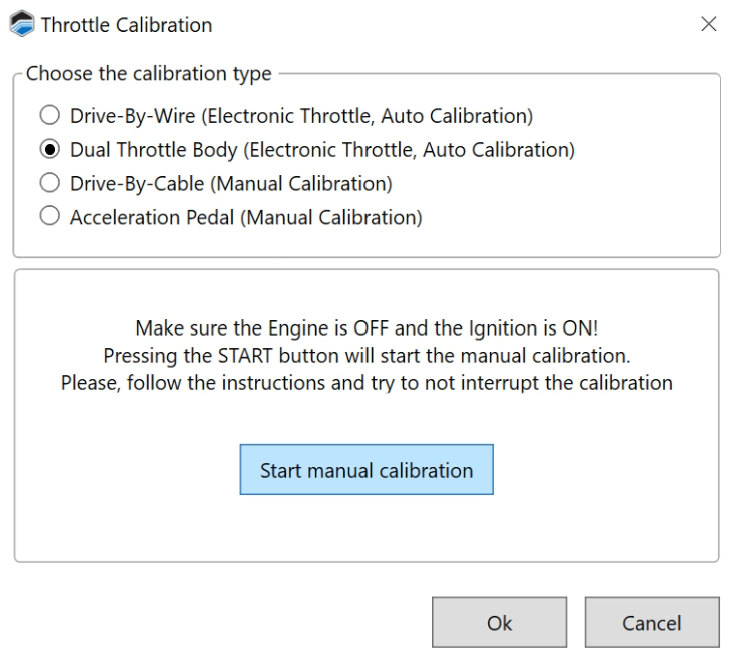Click the 'Acceleration Pedal (Manual Calibration)' label text
The height and width of the screenshot is (660, 730).
pyautogui.click(x=246, y=218)
